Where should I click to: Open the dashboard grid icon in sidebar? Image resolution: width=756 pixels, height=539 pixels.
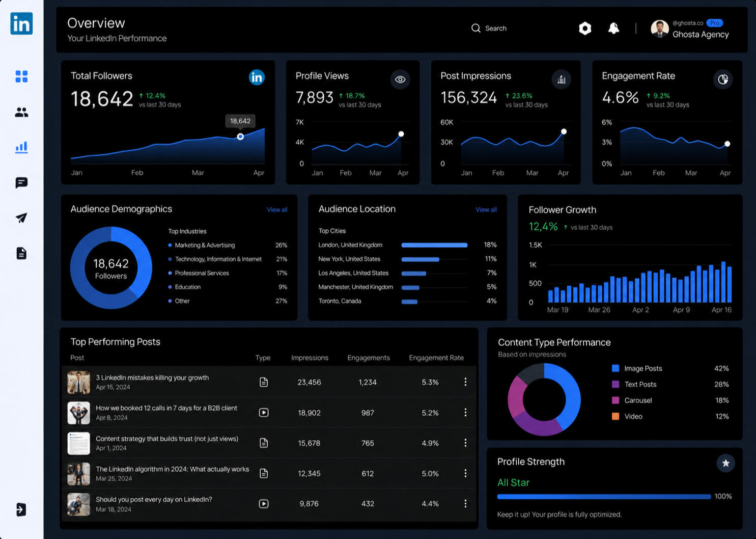point(21,76)
